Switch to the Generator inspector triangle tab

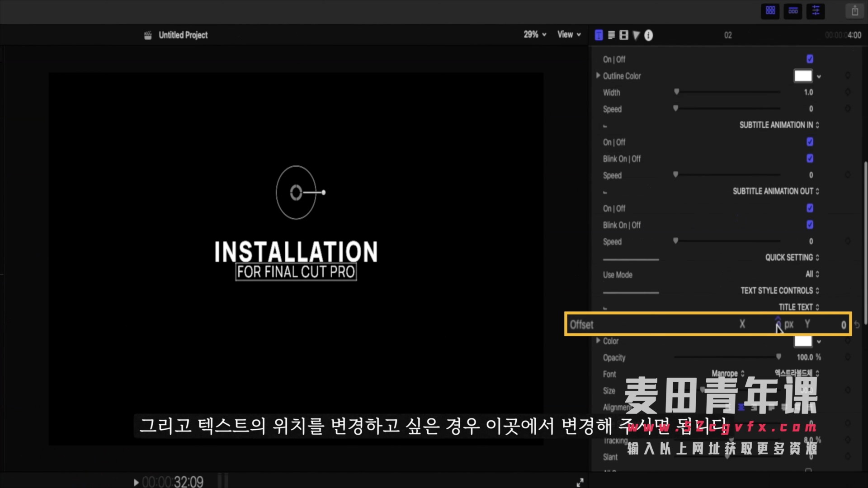[x=636, y=35]
